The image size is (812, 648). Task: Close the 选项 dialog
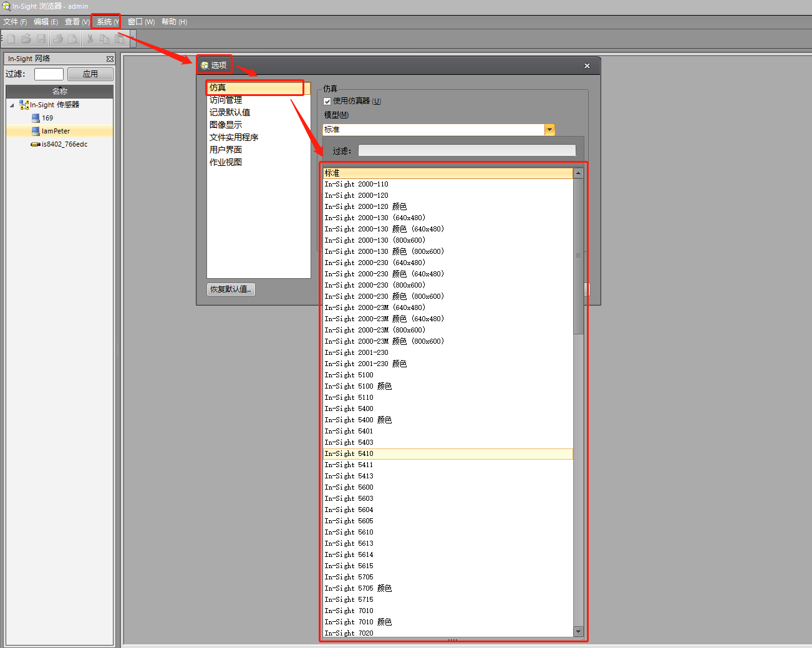587,65
